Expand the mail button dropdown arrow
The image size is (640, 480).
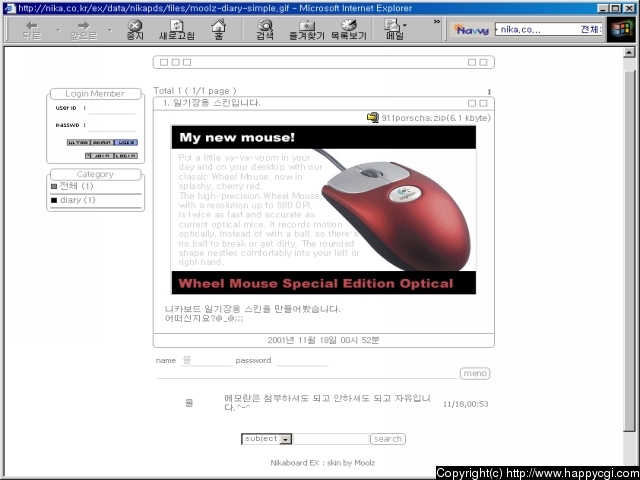[x=405, y=26]
